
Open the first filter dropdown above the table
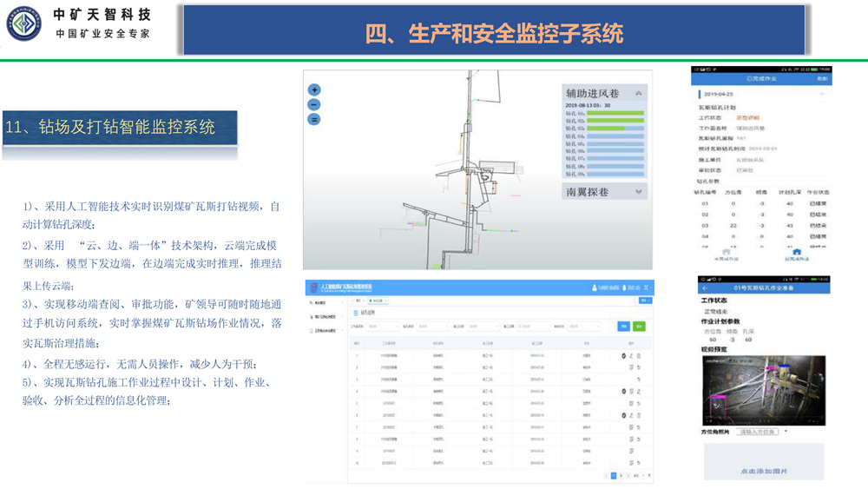(x=384, y=327)
